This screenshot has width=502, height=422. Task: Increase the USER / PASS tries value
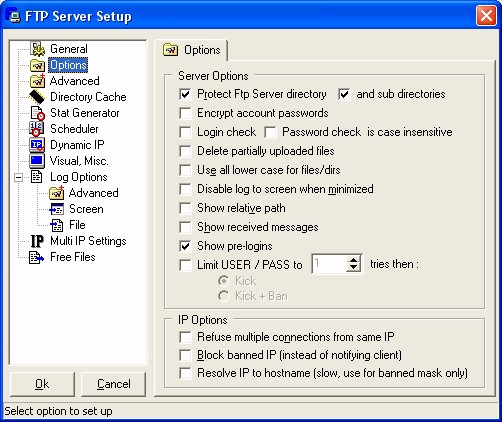click(353, 260)
